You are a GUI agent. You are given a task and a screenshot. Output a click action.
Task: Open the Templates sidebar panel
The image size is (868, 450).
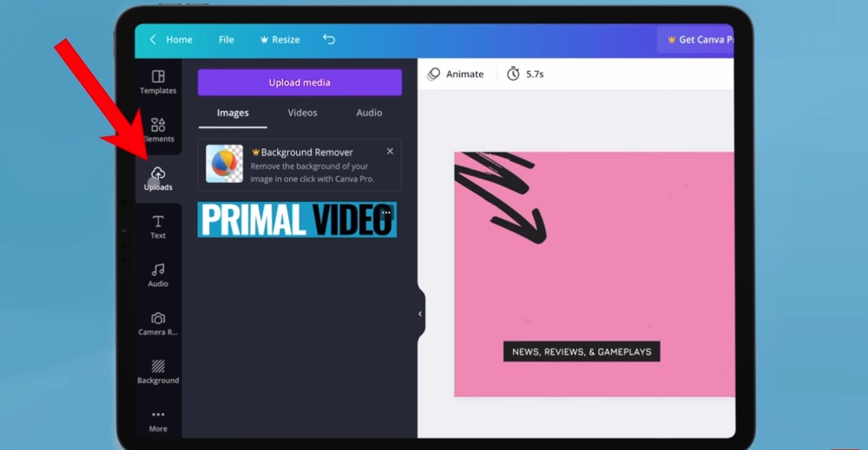click(x=158, y=82)
